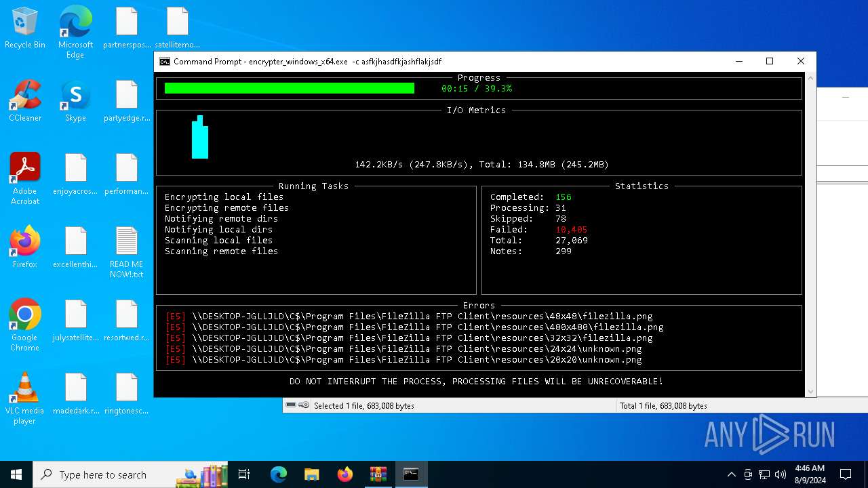Select the enjoyacros... desktop file
Screen dimensions: 868x488
(76, 175)
